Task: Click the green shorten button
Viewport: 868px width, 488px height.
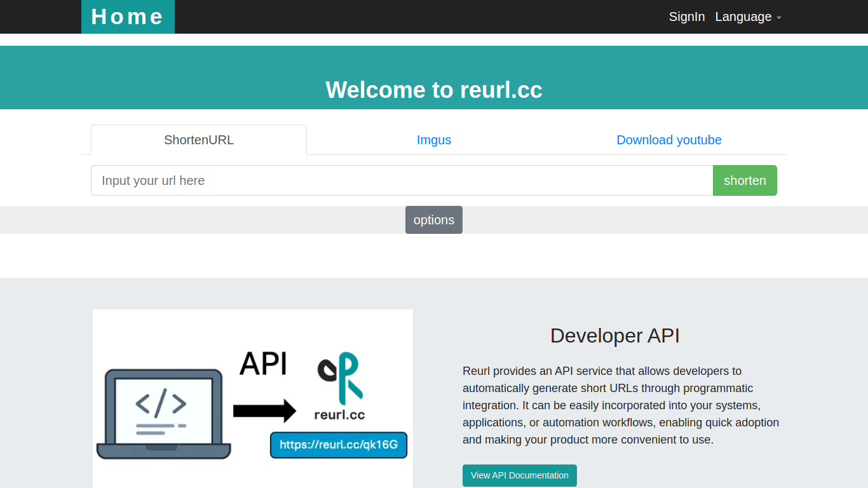Action: coord(745,180)
